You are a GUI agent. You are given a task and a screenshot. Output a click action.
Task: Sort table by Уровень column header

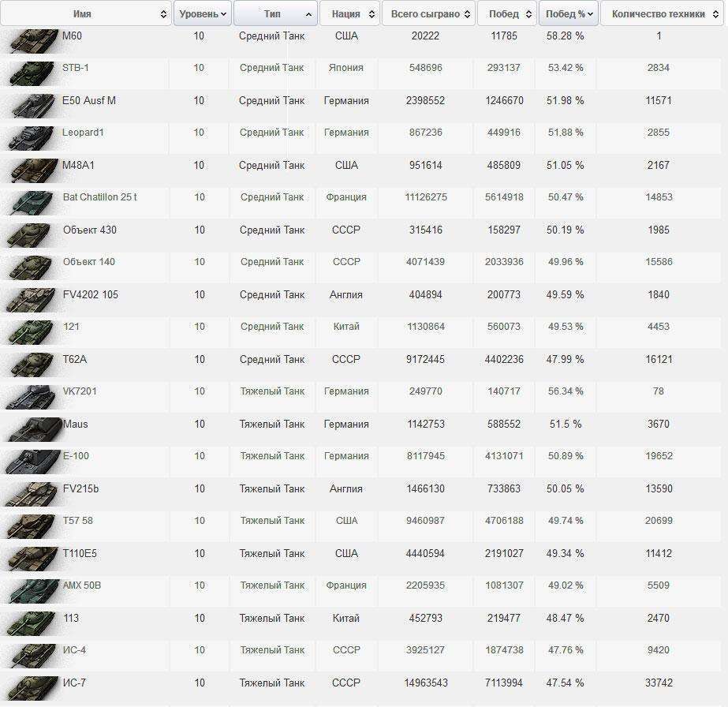click(203, 13)
